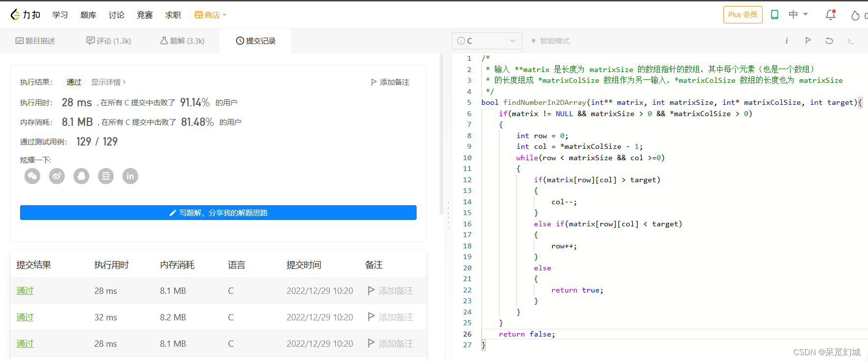Click the flame streak icon
868x361 pixels.
click(855, 15)
